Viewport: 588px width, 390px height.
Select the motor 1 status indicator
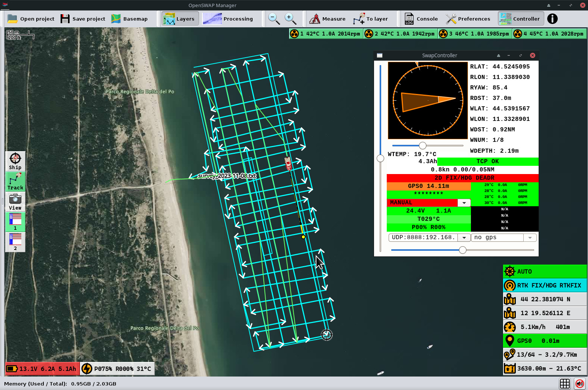pos(325,34)
